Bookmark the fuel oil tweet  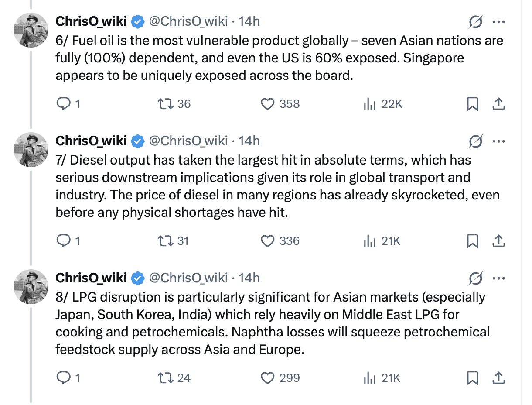pyautogui.click(x=472, y=104)
